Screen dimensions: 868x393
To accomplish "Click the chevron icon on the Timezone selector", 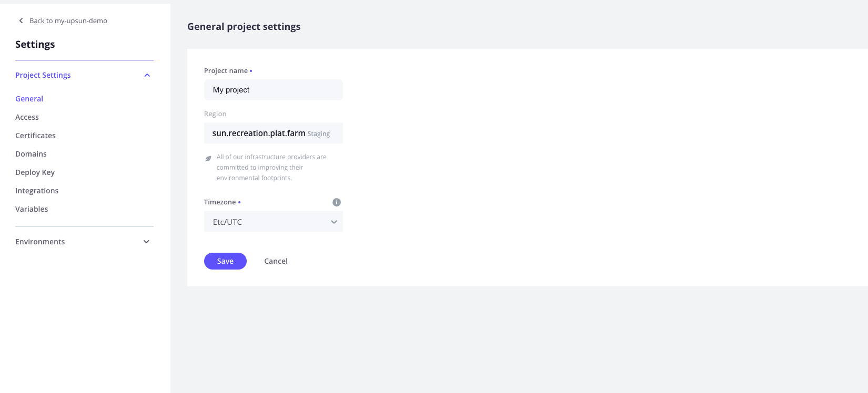I will (x=334, y=222).
